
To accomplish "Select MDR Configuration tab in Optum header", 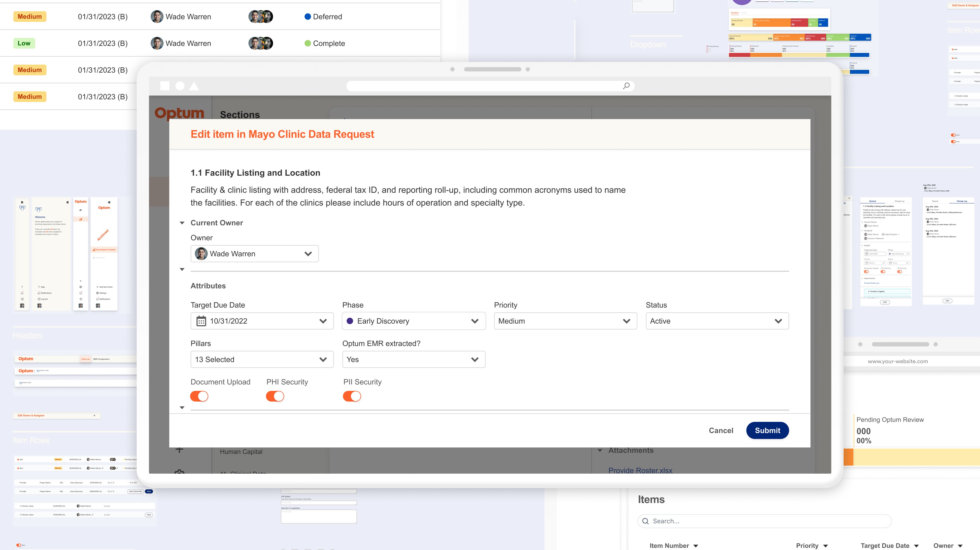I will (x=102, y=359).
